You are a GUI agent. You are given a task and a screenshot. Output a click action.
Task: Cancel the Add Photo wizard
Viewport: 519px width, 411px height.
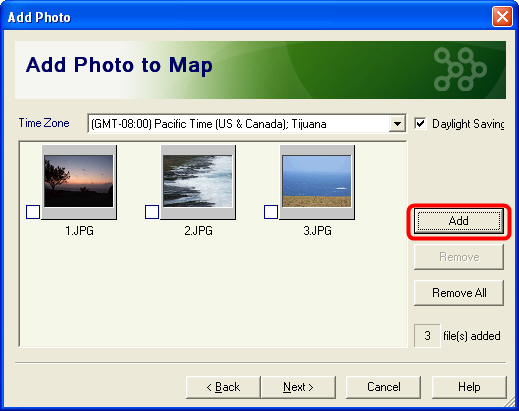[x=383, y=387]
